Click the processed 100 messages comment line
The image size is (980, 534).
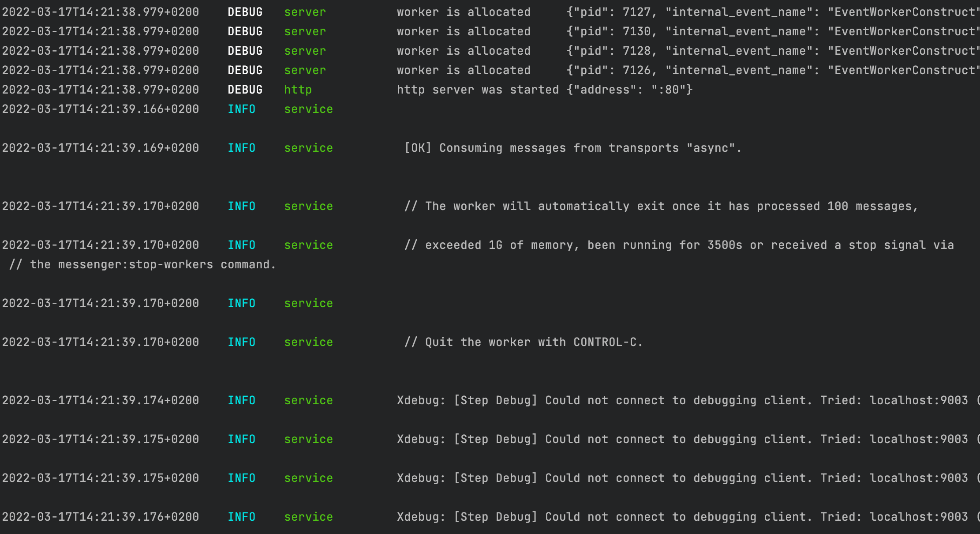662,206
